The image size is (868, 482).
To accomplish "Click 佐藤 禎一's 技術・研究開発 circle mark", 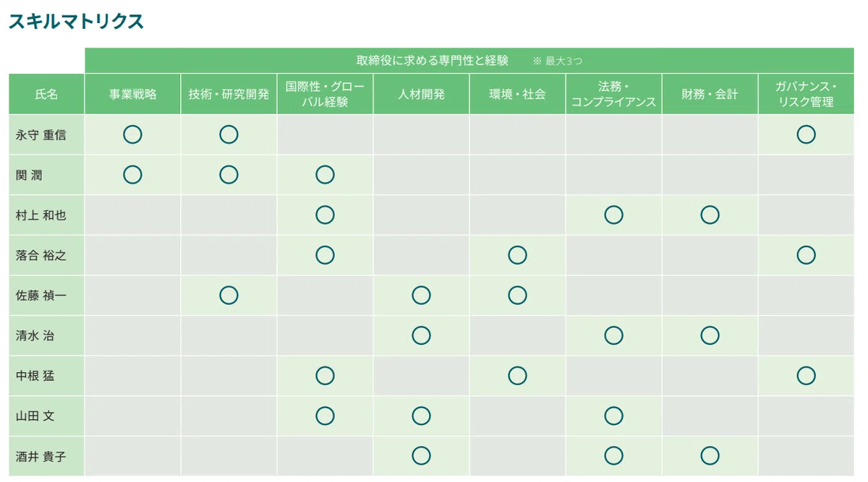I will coord(229,295).
